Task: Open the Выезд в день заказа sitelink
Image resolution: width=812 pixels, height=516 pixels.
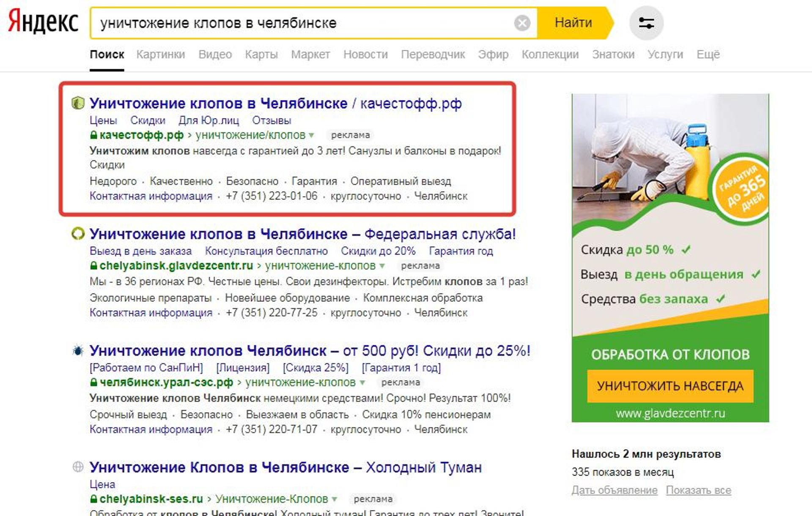Action: point(140,251)
